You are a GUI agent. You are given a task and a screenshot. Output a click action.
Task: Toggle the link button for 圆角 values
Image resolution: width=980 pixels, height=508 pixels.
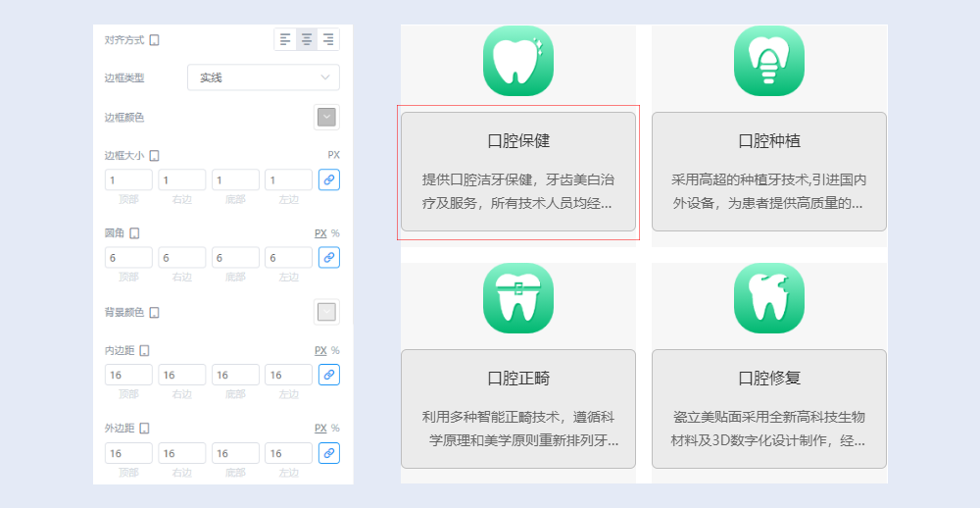pyautogui.click(x=329, y=257)
